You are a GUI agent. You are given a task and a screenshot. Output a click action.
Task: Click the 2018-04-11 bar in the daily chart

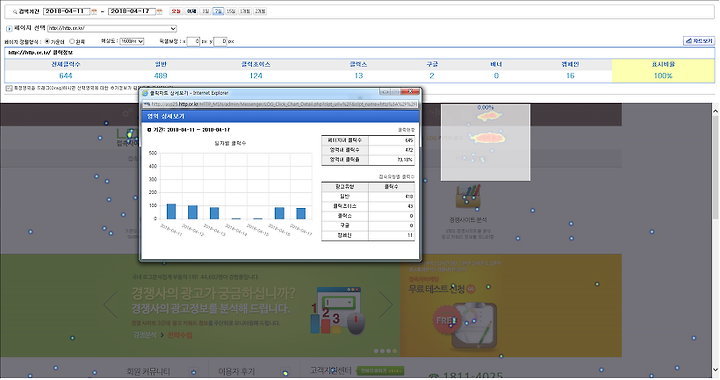(x=171, y=212)
